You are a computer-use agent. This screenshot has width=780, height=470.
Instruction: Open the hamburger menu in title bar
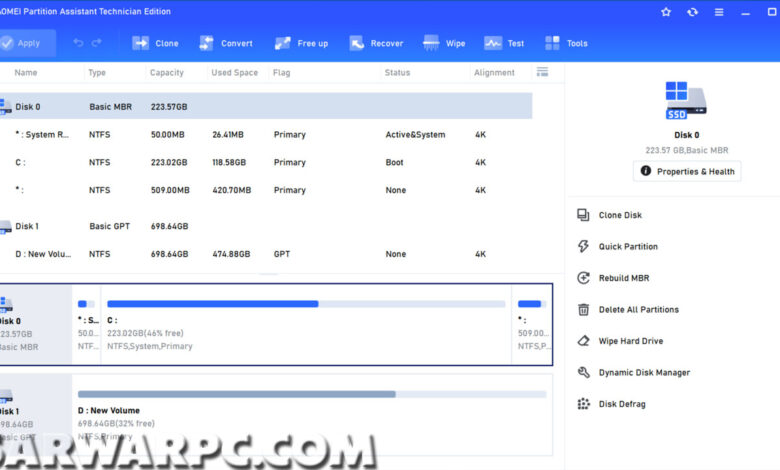719,12
